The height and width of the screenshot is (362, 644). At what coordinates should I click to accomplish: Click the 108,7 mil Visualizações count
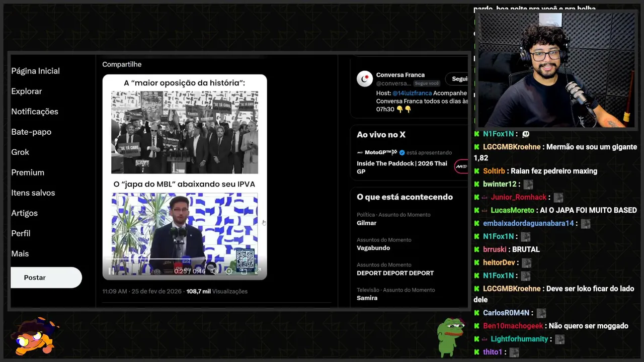(217, 291)
